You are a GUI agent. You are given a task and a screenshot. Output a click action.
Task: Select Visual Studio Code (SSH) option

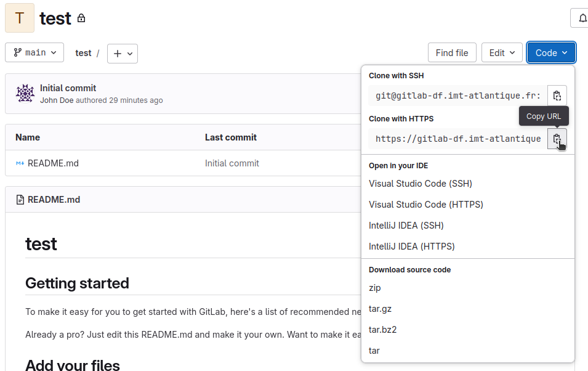(420, 183)
